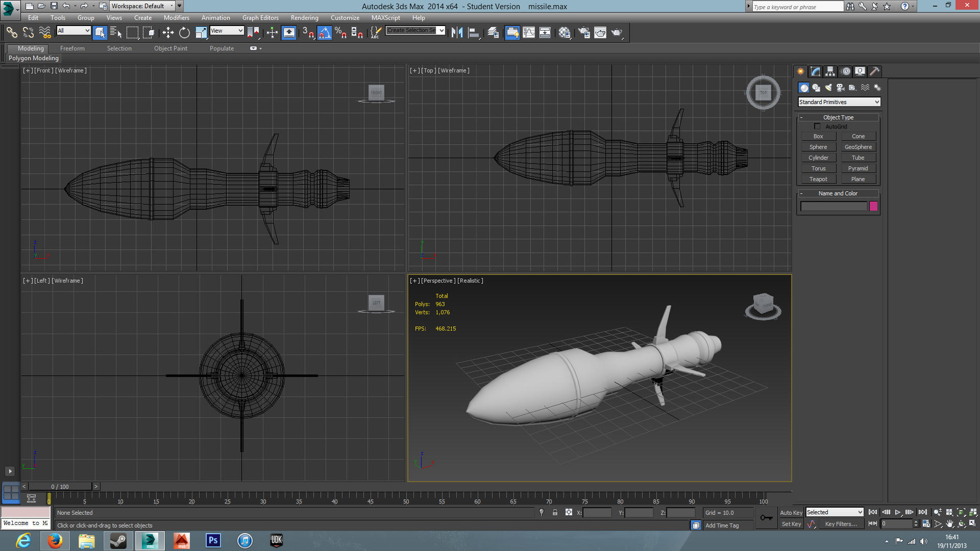
Task: Toggle the Selection Lock icon
Action: (555, 512)
